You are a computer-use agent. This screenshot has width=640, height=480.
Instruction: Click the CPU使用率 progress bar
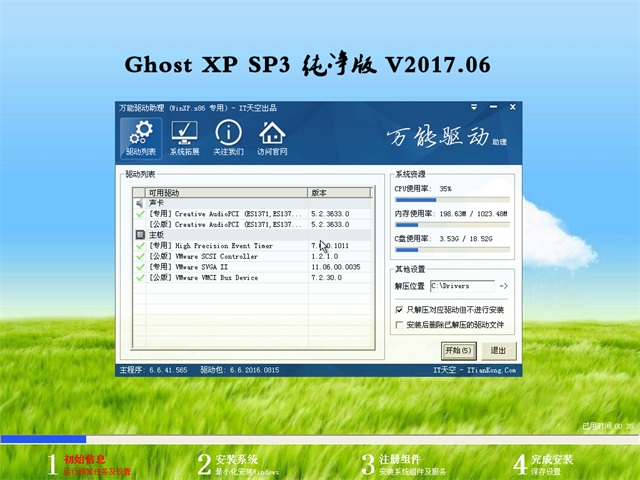(452, 200)
